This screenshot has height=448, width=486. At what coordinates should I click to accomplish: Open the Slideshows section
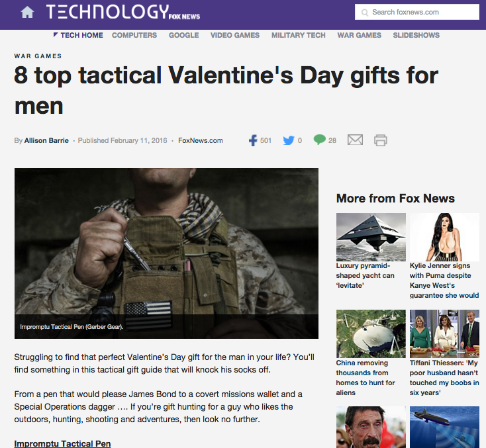coord(416,35)
